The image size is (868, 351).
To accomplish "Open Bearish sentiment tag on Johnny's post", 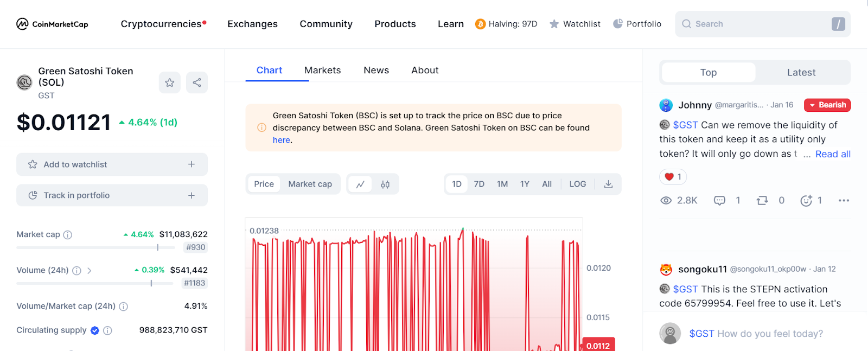I will pyautogui.click(x=827, y=105).
